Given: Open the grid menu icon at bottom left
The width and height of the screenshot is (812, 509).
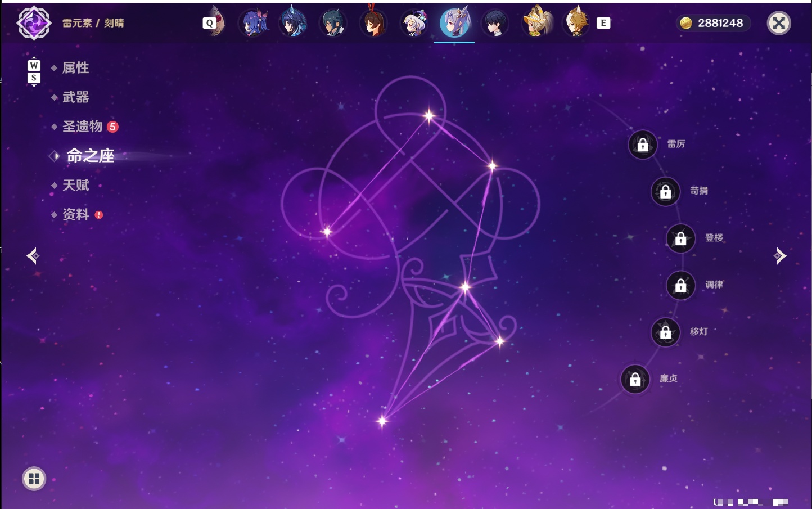Looking at the screenshot, I should tap(34, 479).
